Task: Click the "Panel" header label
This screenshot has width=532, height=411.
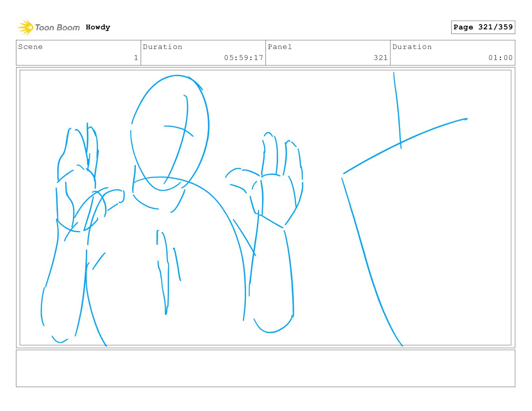Action: click(280, 47)
